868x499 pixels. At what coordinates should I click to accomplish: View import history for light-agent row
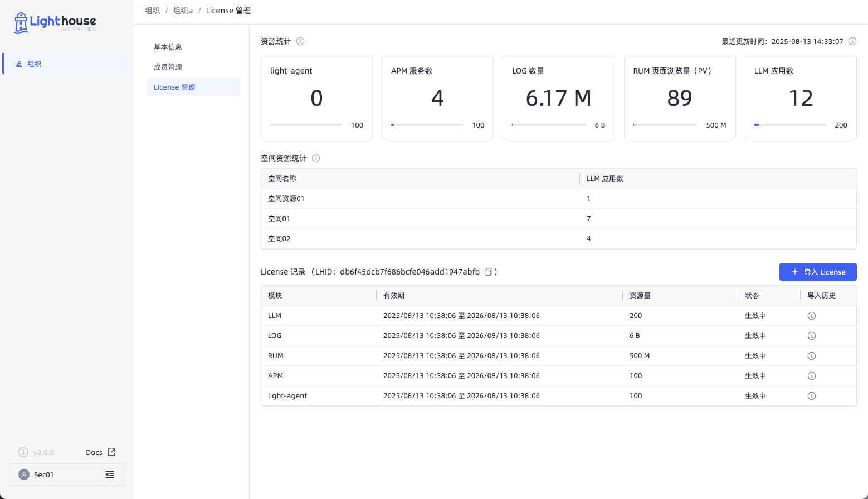pos(812,396)
